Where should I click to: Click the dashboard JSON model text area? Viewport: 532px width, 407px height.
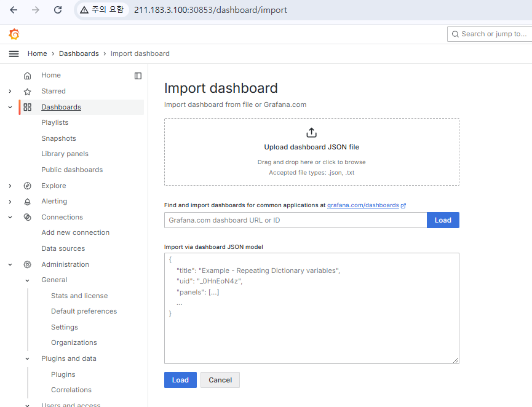tap(311, 308)
